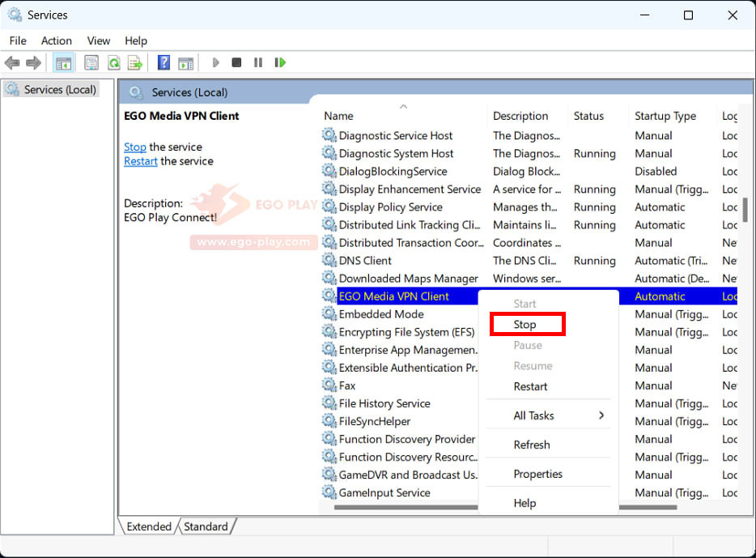Click the Stop Service square icon in toolbar
756x558 pixels.
236,62
